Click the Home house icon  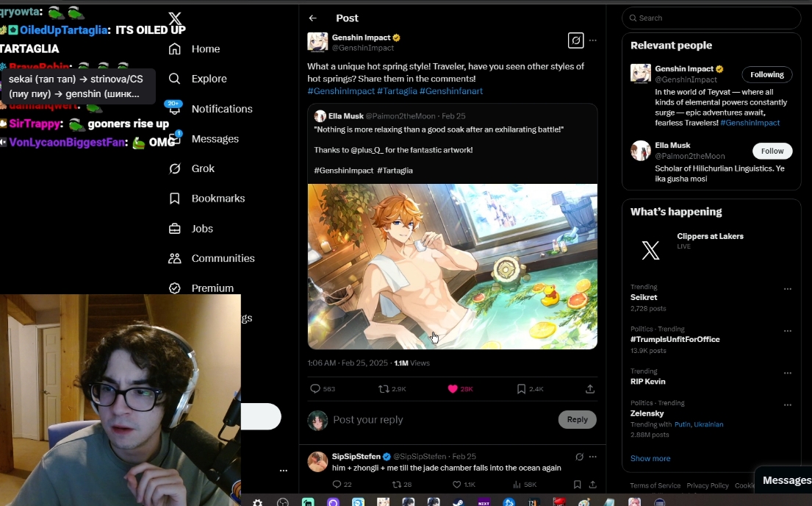tap(175, 49)
